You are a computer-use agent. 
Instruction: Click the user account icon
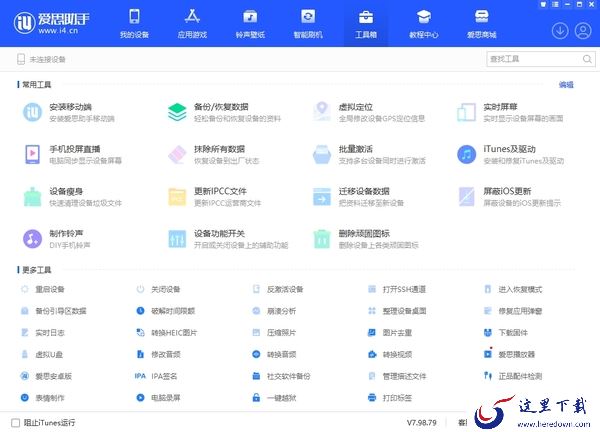583,31
